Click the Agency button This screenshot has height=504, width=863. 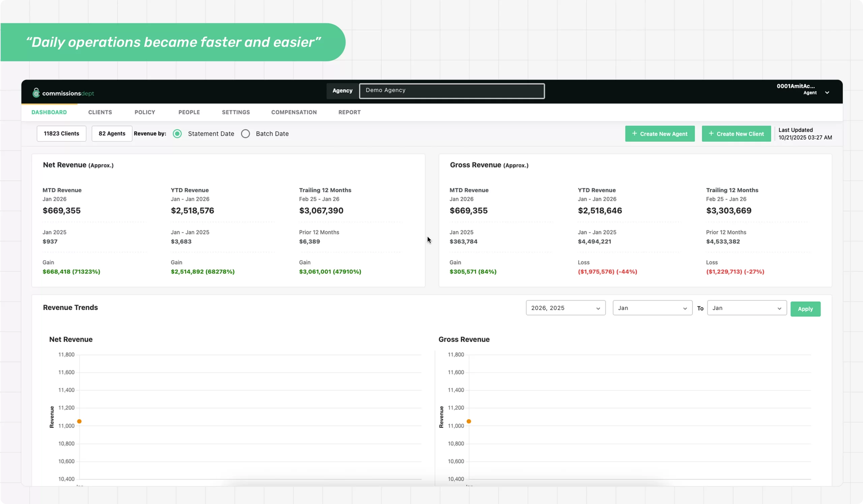point(342,91)
